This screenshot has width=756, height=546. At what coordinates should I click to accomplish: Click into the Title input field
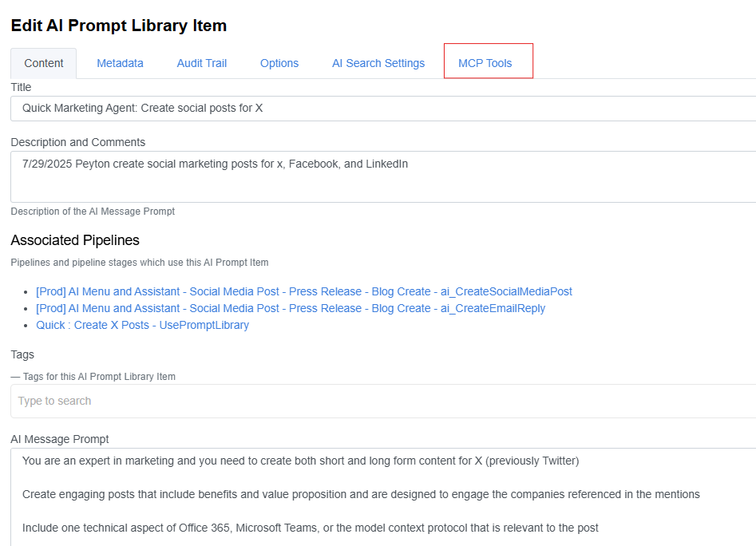[x=383, y=109]
